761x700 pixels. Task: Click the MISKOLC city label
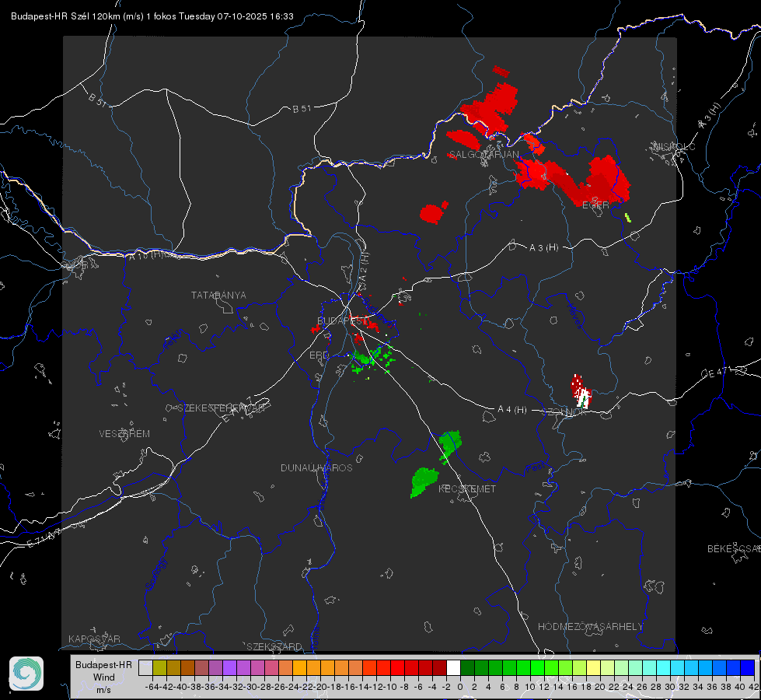pyautogui.click(x=674, y=146)
